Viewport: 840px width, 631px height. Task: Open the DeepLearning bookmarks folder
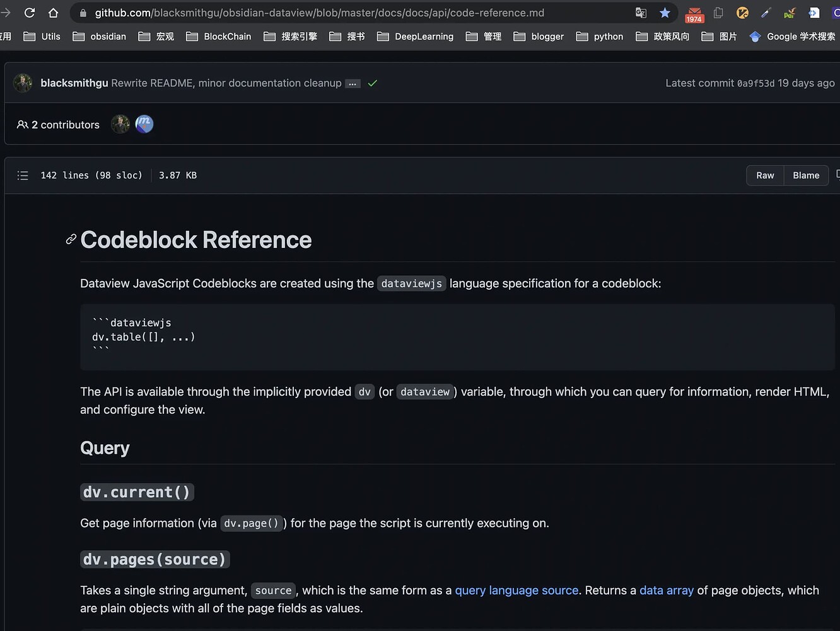(415, 36)
